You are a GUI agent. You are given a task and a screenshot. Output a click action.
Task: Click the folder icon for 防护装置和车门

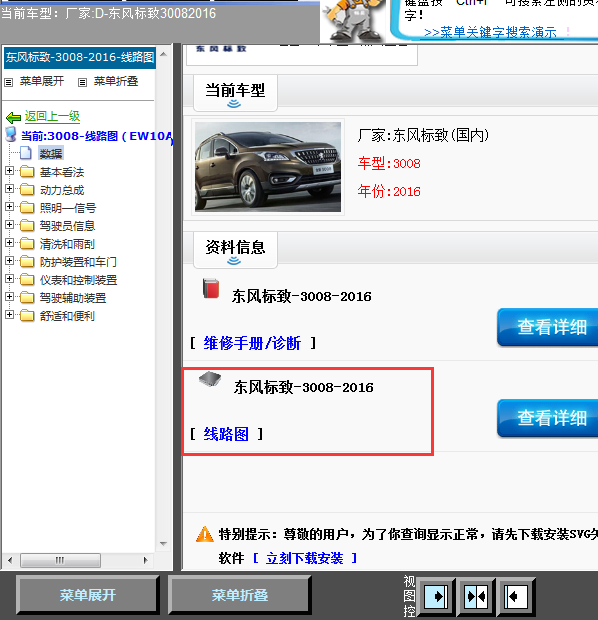pyautogui.click(x=27, y=262)
